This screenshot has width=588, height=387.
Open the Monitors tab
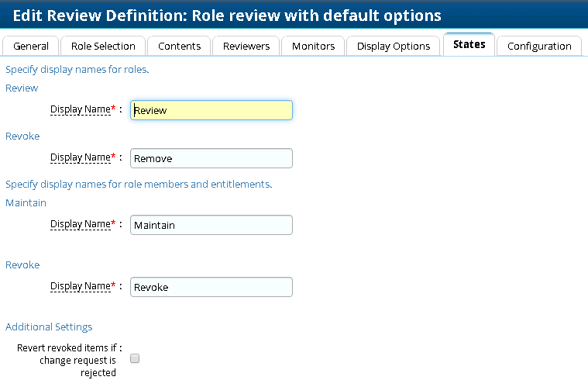pyautogui.click(x=313, y=46)
